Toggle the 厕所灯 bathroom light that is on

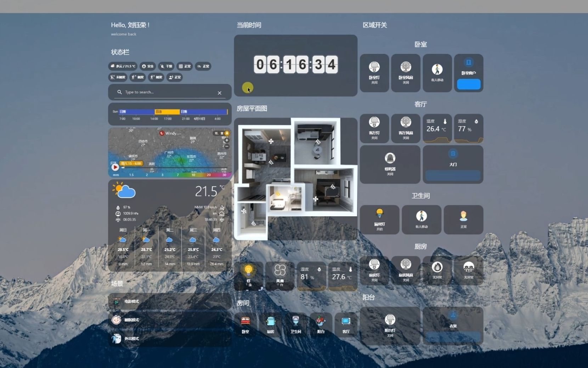[x=379, y=219]
